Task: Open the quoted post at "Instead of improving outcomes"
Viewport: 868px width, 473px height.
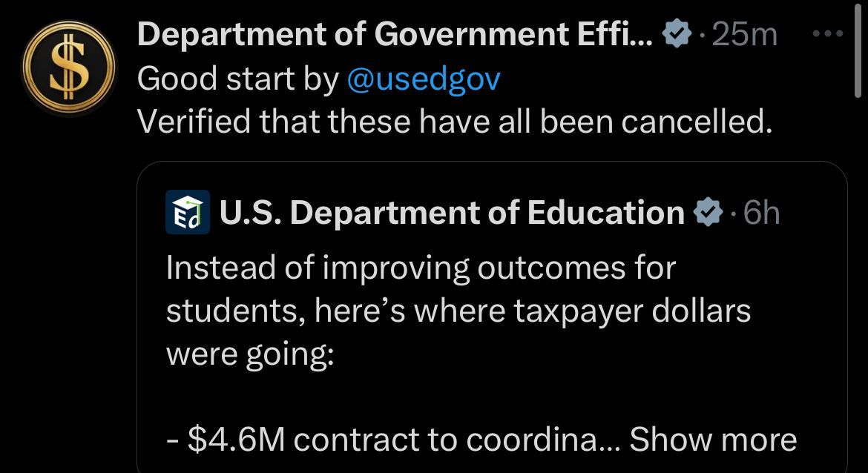Action: pos(421,268)
